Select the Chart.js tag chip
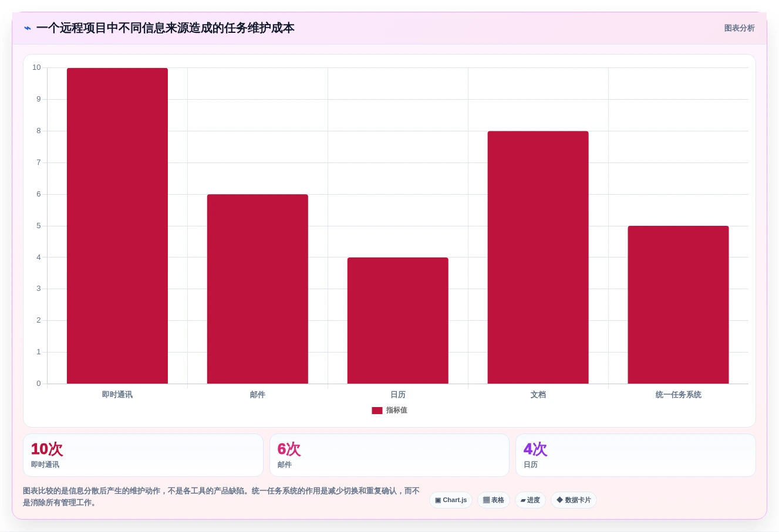 click(x=451, y=500)
